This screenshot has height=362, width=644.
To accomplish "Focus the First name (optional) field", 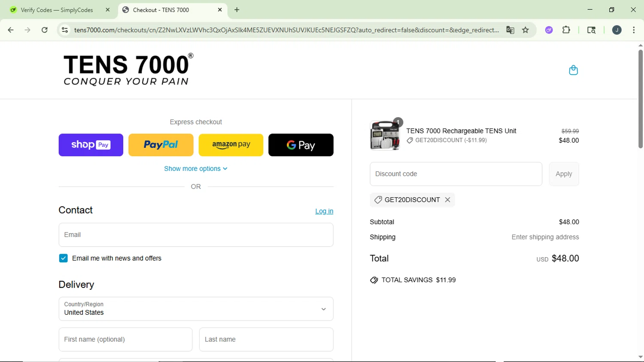I will pos(125,339).
